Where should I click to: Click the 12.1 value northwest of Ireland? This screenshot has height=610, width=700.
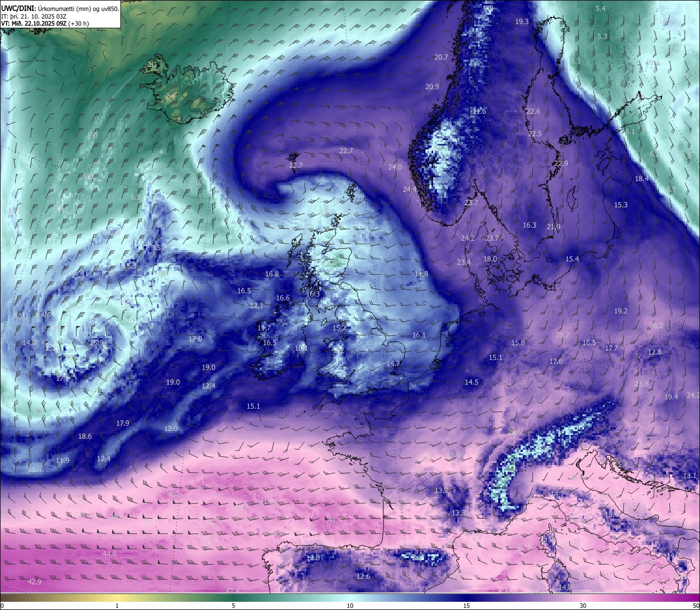point(256,305)
